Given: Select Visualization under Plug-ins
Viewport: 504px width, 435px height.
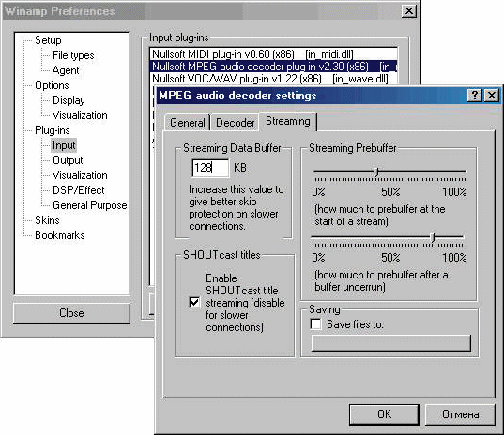Looking at the screenshot, I should click(80, 175).
